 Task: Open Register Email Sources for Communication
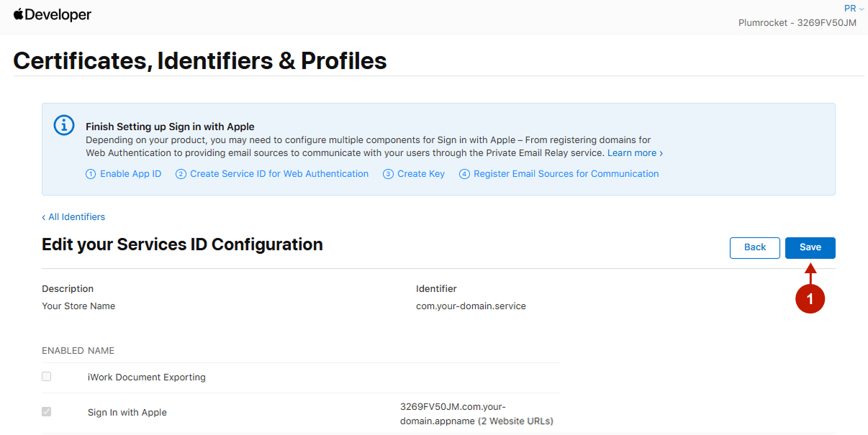559,174
